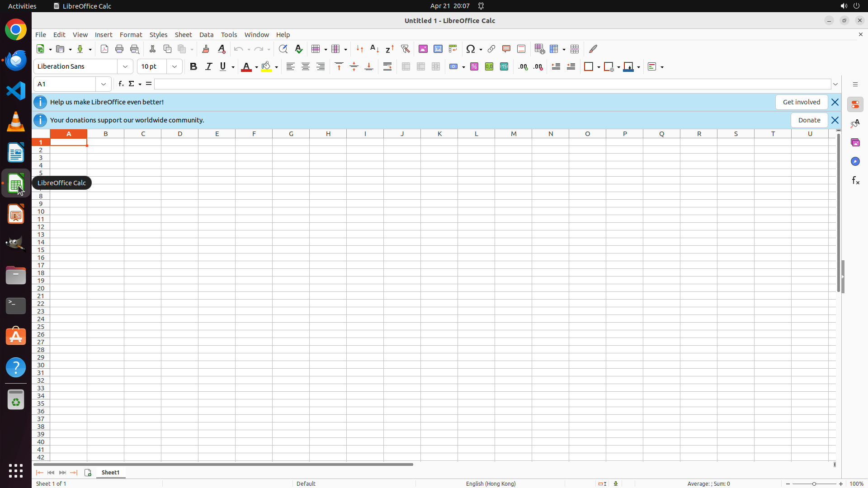Viewport: 868px width, 488px height.
Task: Expand the Name Box dropdown arrow
Action: [x=104, y=84]
